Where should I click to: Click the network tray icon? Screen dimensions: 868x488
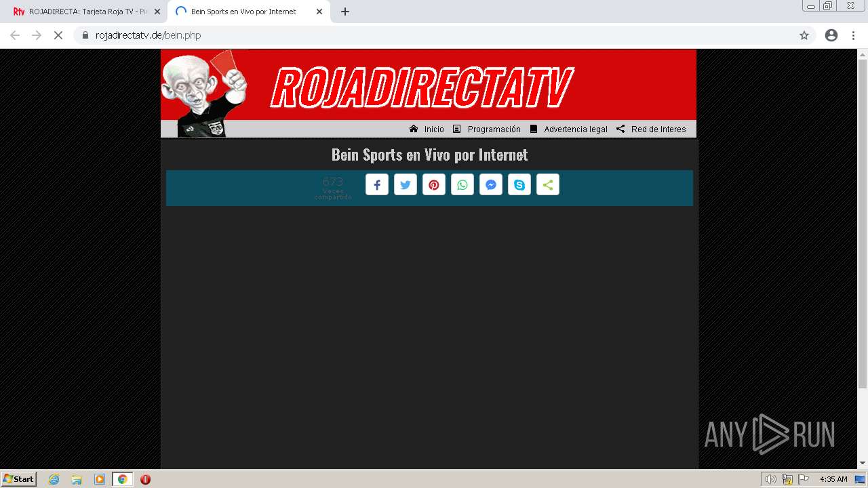pyautogui.click(x=787, y=479)
